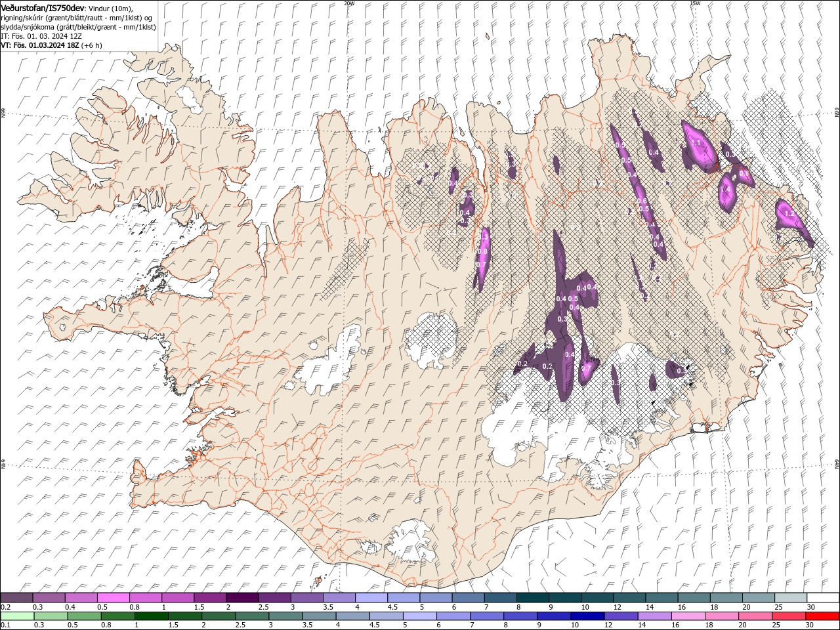Pick the bright red 30 rain legend swatch

[822, 616]
